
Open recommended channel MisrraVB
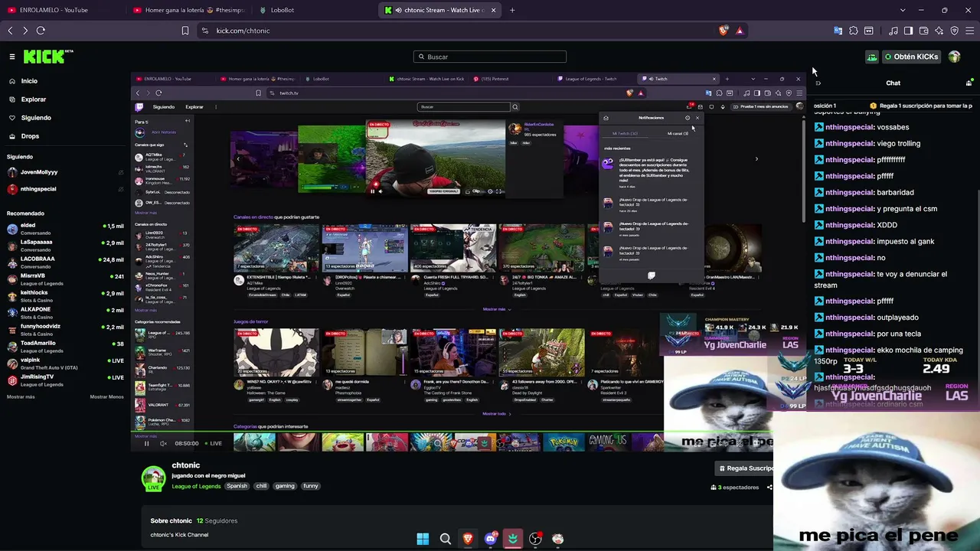(65, 279)
